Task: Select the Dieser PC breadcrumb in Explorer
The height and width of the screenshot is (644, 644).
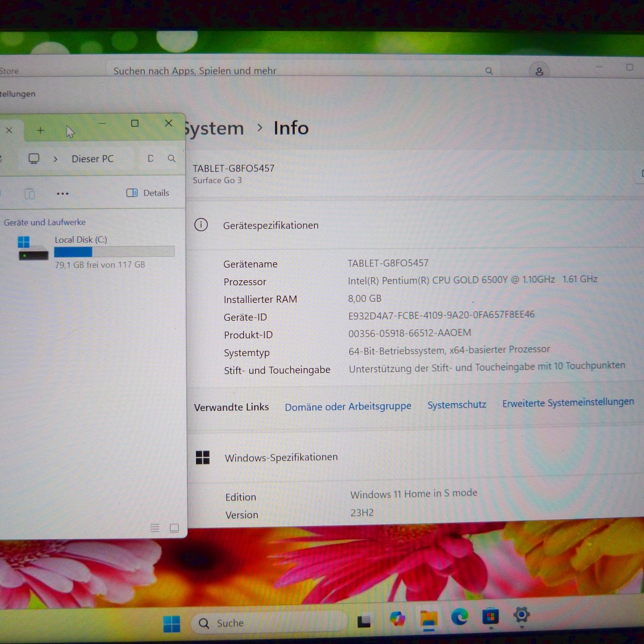Action: 93,159
